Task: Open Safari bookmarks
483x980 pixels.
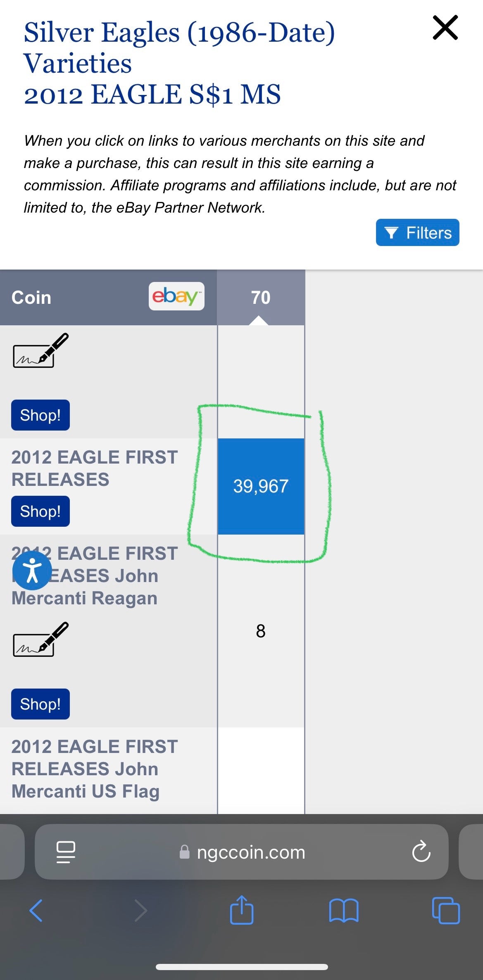Action: (344, 910)
